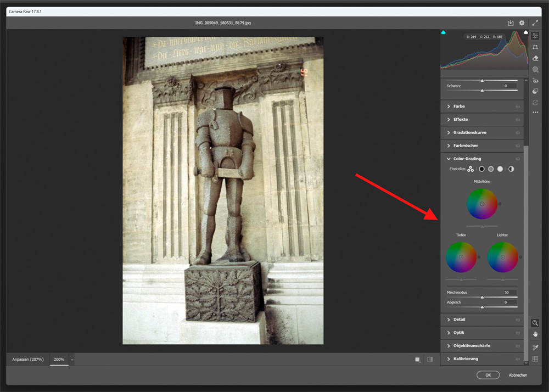
Task: Toggle the grid overlay icon
Action: [535, 359]
